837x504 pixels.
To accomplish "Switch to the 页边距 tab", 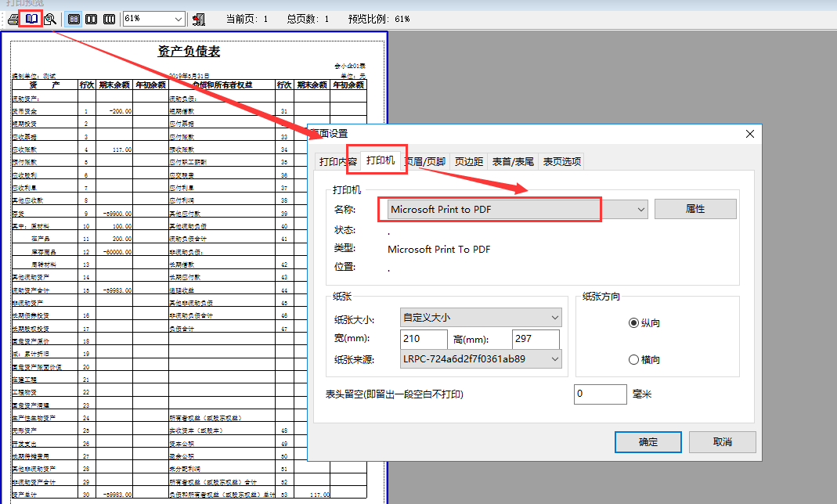I will (469, 161).
